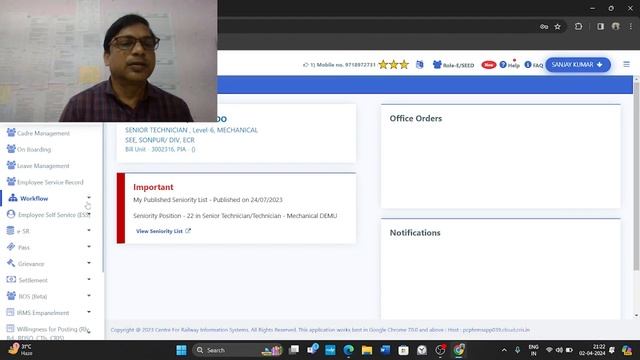Click the password key icon in address bar

pos(544,27)
